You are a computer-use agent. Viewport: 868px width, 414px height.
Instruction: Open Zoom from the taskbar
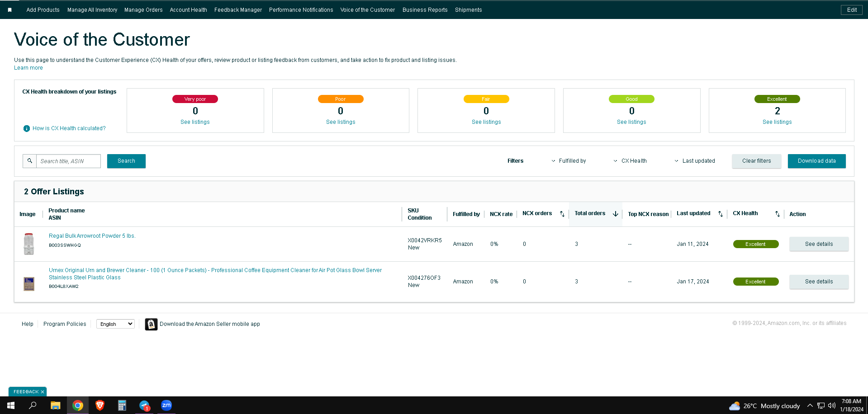(166, 405)
